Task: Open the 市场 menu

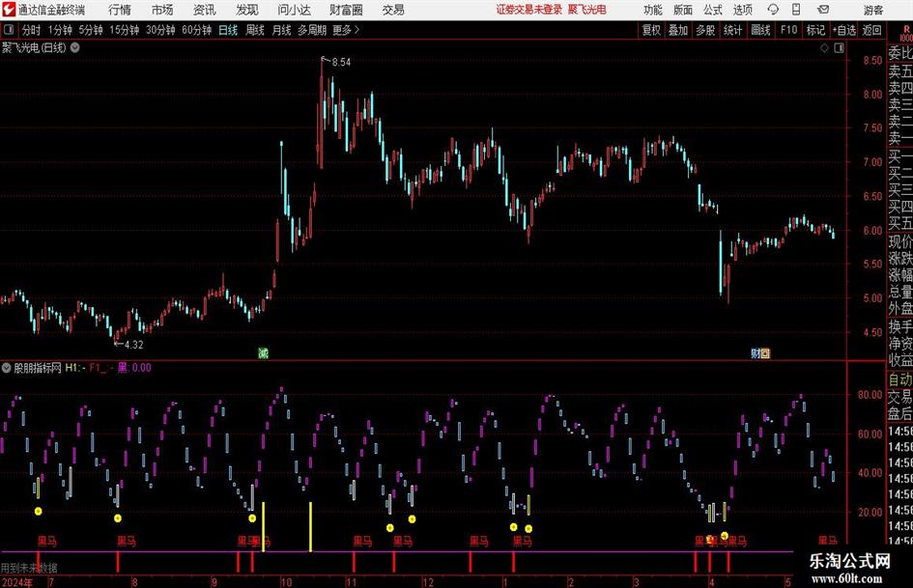Action: [x=162, y=10]
